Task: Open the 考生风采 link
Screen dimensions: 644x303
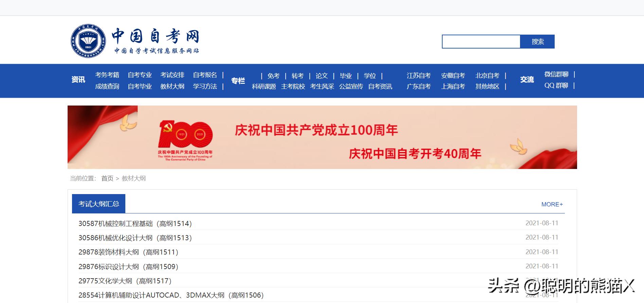Action: pos(322,87)
